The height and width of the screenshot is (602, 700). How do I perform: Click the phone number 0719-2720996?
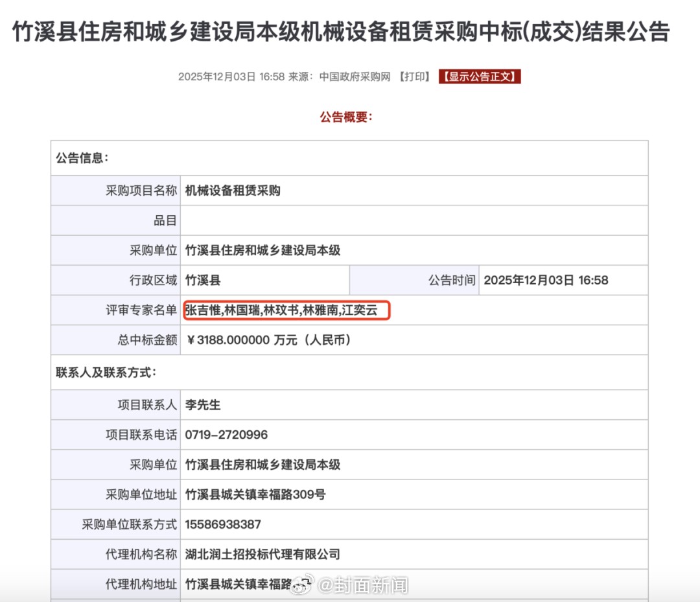226,435
